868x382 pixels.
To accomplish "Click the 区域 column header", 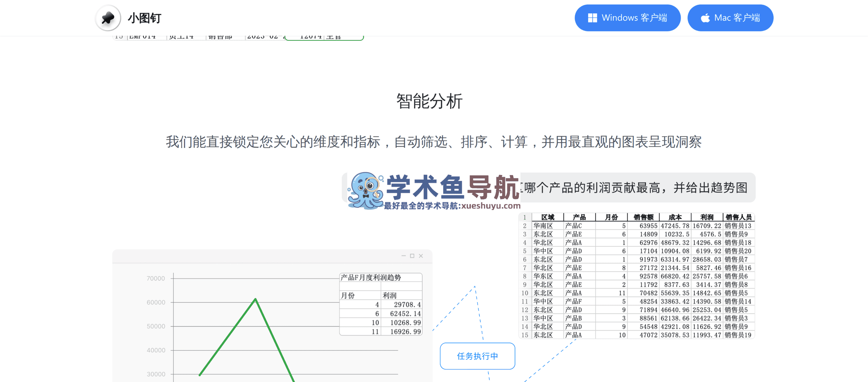I will [x=548, y=217].
